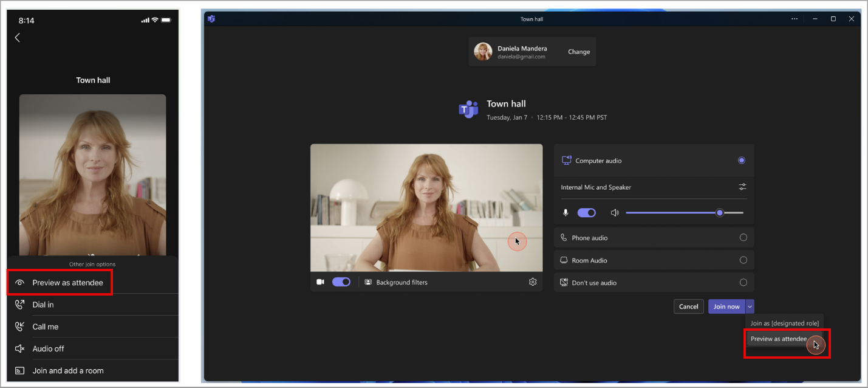Tap the Other join options header
Image resolution: width=868 pixels, height=388 pixels.
(92, 265)
